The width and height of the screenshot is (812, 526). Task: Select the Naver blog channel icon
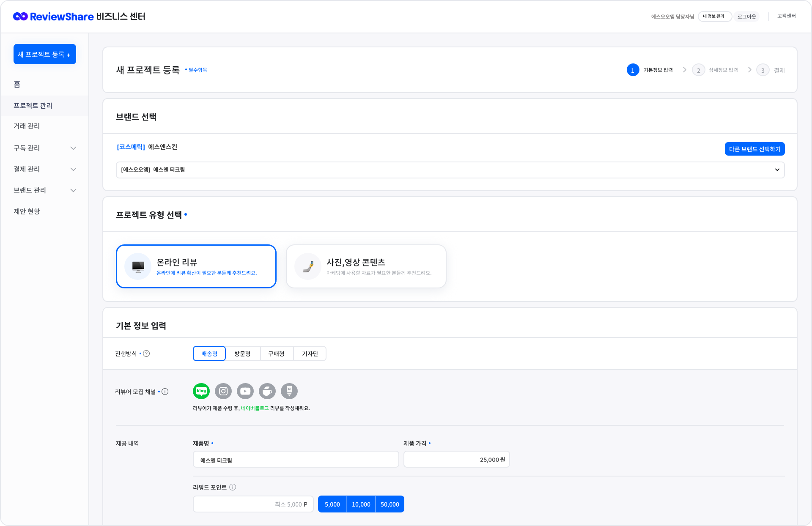pos(201,391)
